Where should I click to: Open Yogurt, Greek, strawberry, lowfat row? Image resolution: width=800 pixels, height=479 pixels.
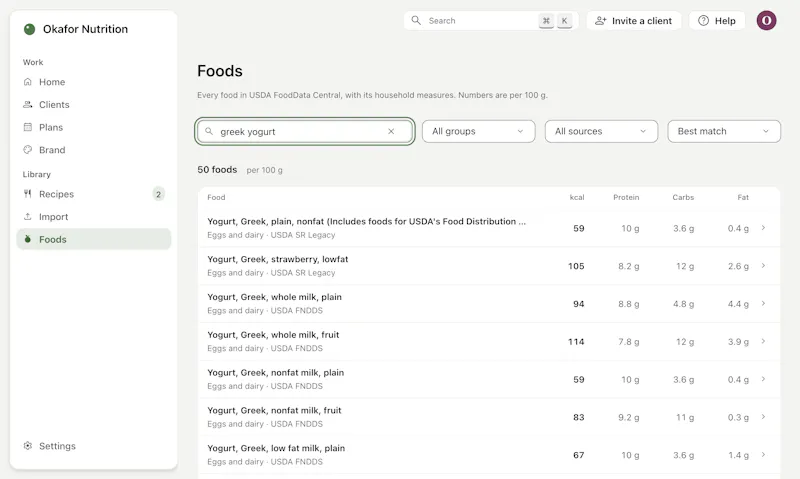[x=489, y=266]
